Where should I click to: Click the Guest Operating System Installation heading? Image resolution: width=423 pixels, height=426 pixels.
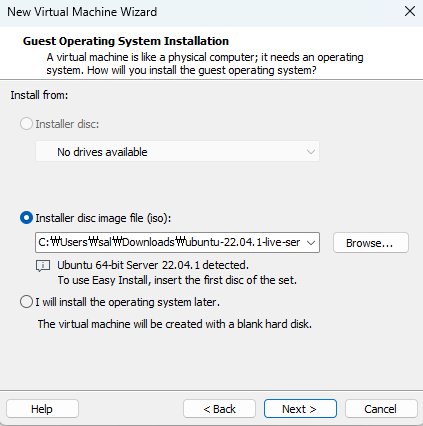(x=126, y=41)
